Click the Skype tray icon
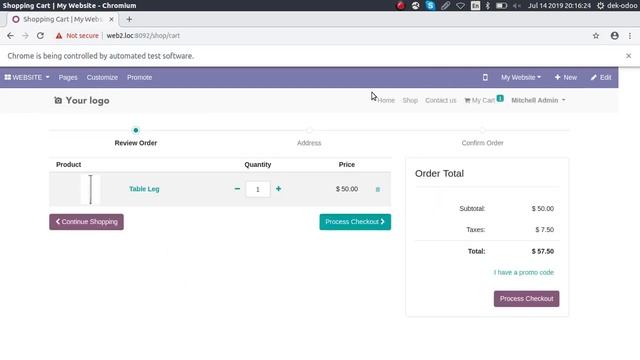 430,5
